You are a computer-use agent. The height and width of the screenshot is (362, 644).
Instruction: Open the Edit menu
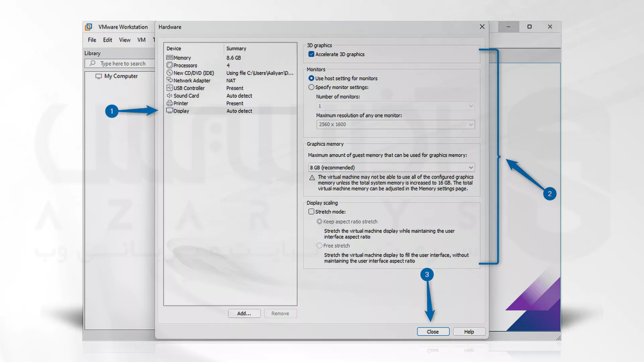108,40
